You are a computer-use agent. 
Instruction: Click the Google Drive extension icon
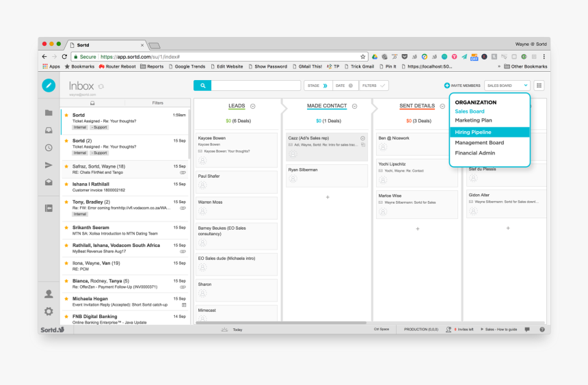click(x=374, y=57)
